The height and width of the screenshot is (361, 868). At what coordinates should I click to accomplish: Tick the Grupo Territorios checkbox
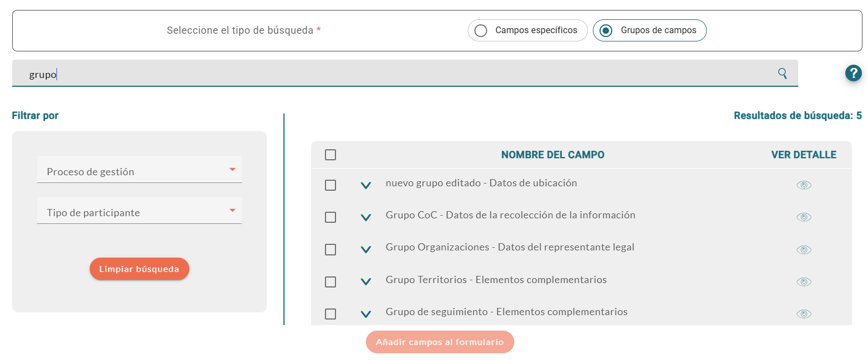tap(330, 282)
